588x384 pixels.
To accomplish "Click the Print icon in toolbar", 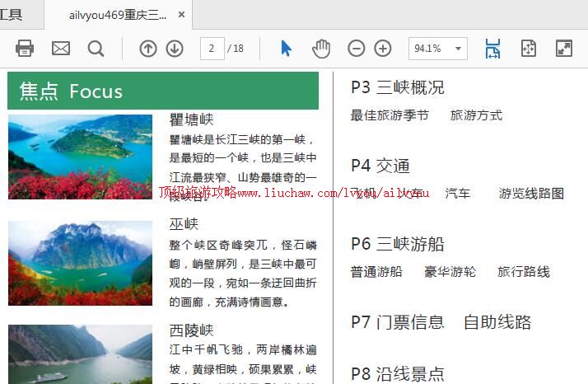I will click(x=25, y=49).
